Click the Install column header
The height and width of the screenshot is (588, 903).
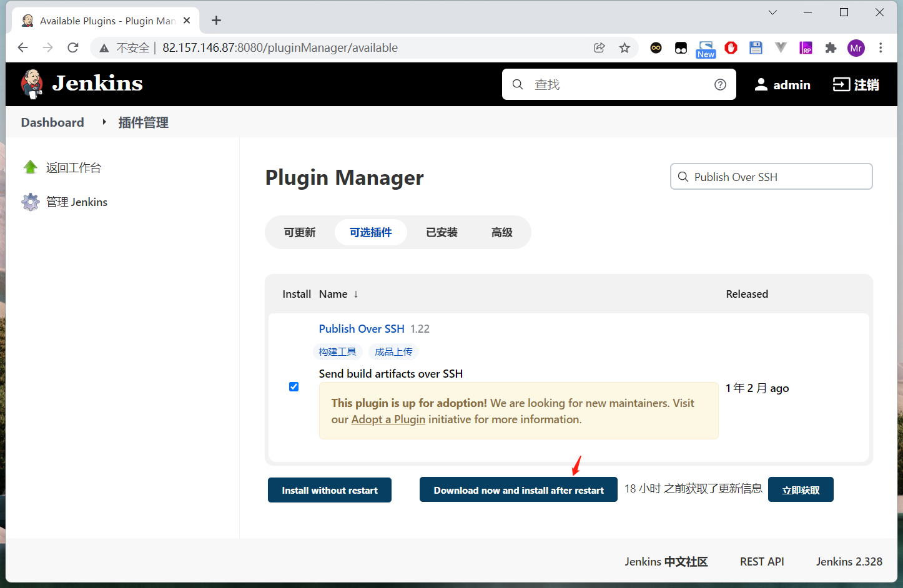tap(297, 294)
